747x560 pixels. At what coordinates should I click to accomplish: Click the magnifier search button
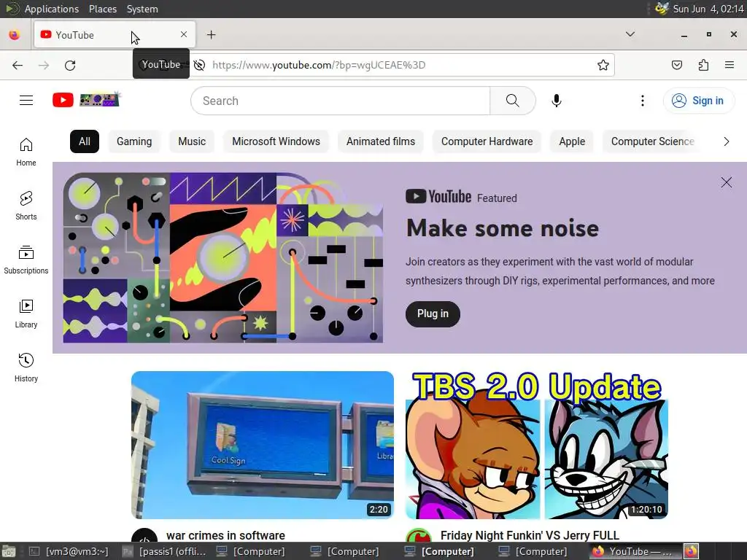point(513,101)
